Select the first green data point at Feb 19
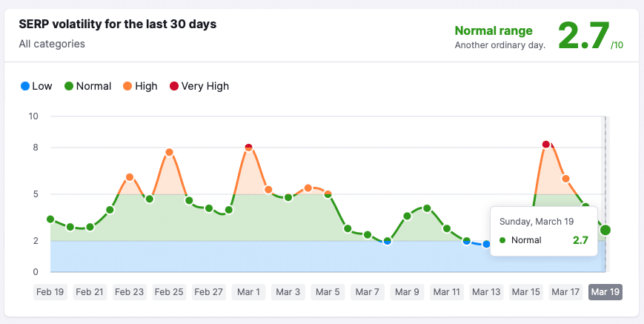The height and width of the screenshot is (324, 644). point(50,219)
